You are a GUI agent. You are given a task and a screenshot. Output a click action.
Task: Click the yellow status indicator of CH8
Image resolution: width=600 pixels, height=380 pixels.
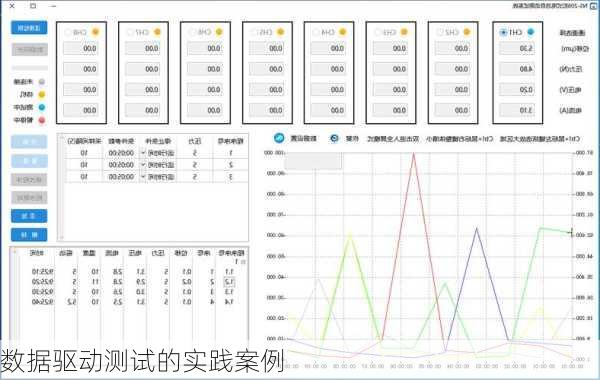tap(95, 32)
